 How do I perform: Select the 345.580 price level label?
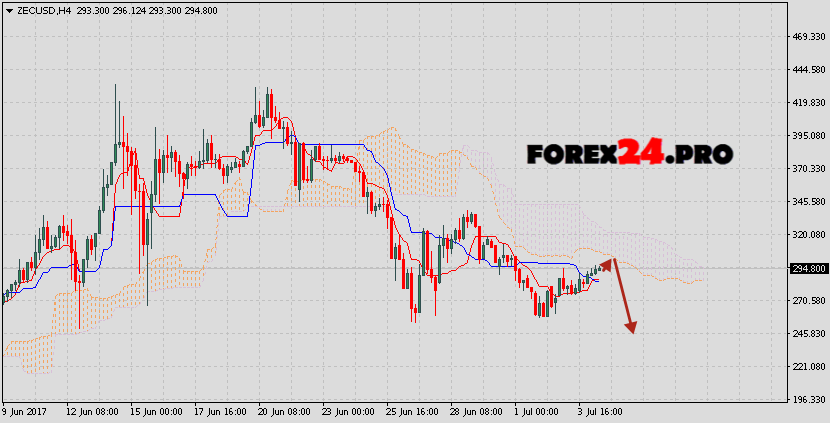(806, 202)
